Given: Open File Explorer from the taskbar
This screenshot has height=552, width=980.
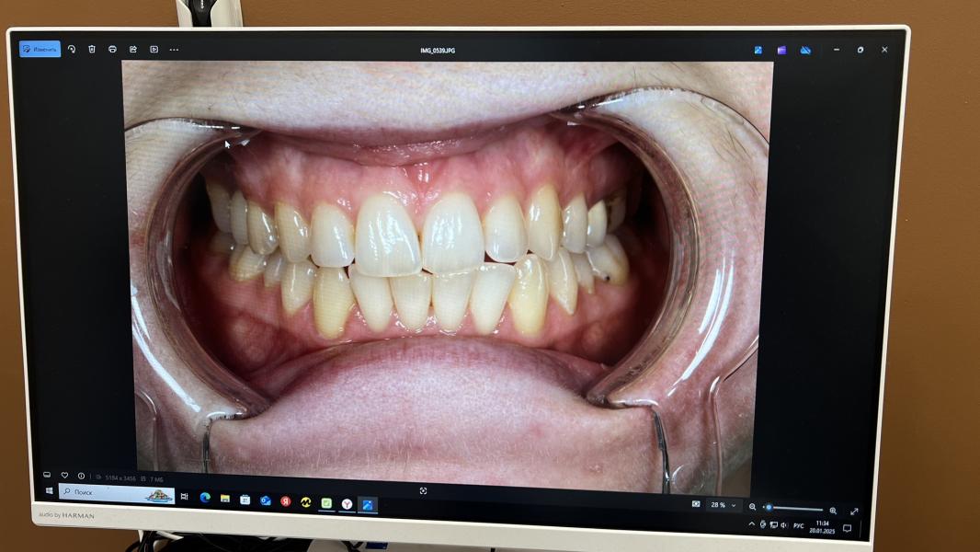Looking at the screenshot, I should 225,499.
